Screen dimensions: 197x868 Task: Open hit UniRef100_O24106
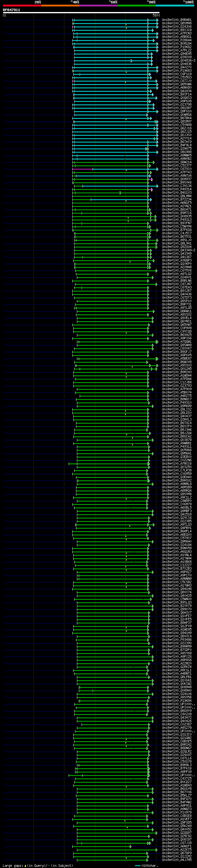(x=176, y=694)
